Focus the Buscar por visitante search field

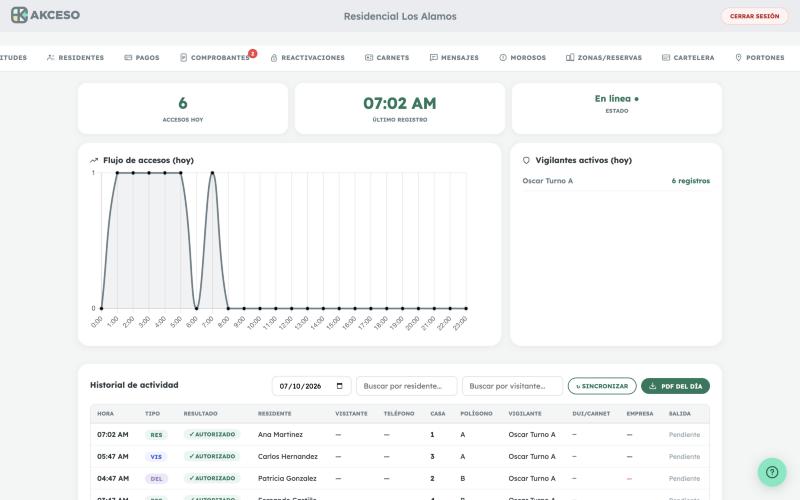click(x=512, y=386)
